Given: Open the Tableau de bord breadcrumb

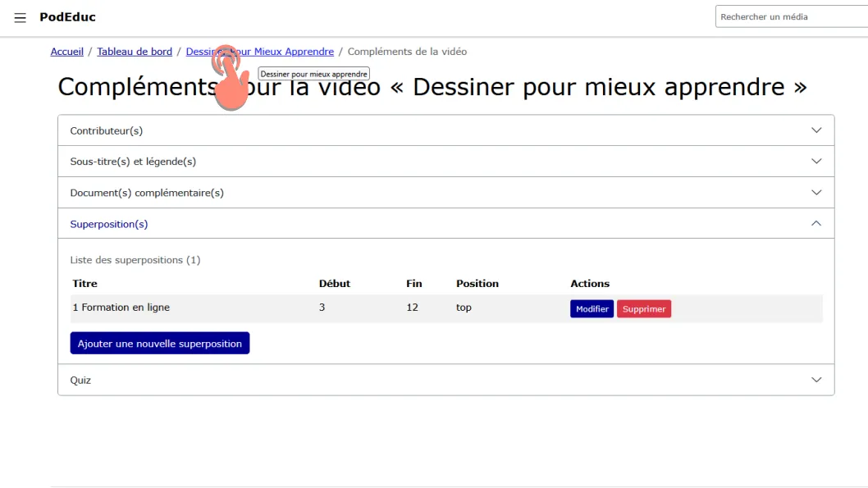Looking at the screenshot, I should 135,52.
